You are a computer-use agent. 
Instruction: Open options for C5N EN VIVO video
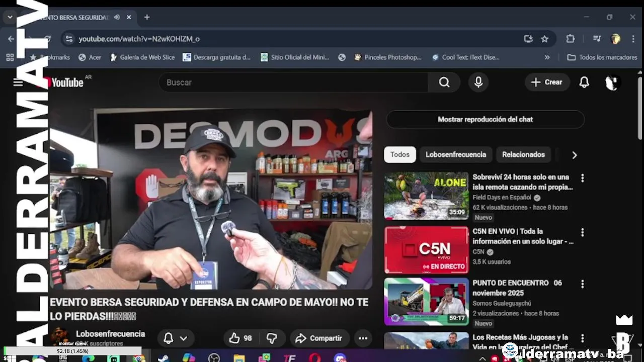pyautogui.click(x=583, y=232)
